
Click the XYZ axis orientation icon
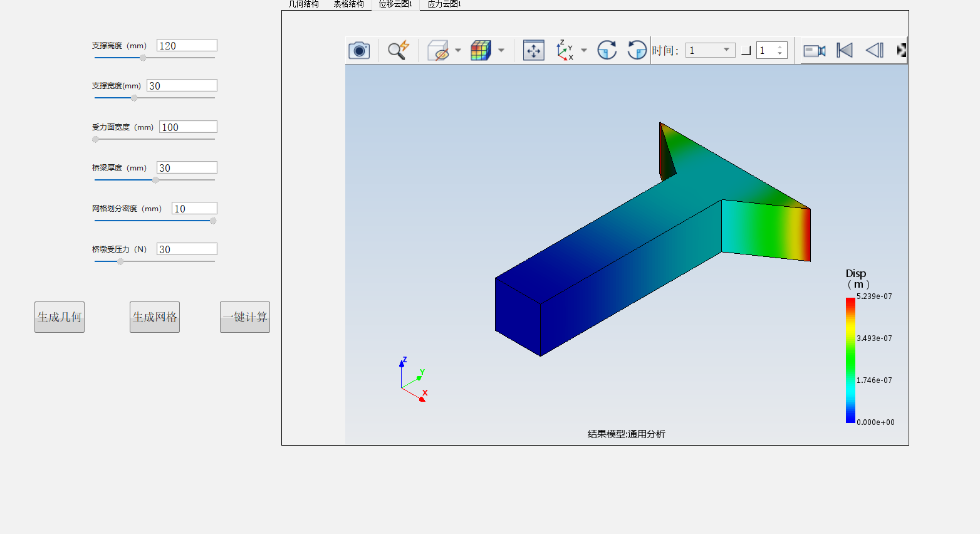[565, 50]
